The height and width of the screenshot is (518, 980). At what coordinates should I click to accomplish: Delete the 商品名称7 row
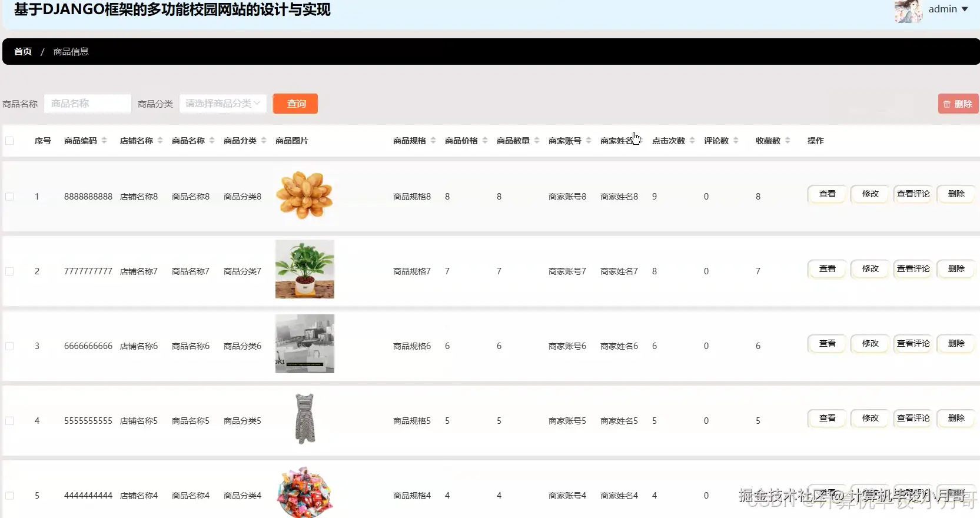956,268
